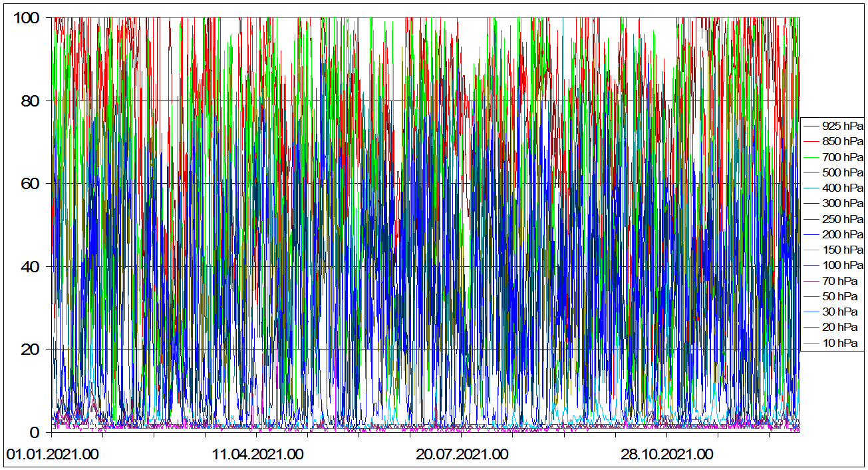This screenshot has width=868, height=470.
Task: Select the red 850 hPa legend line
Action: click(811, 141)
